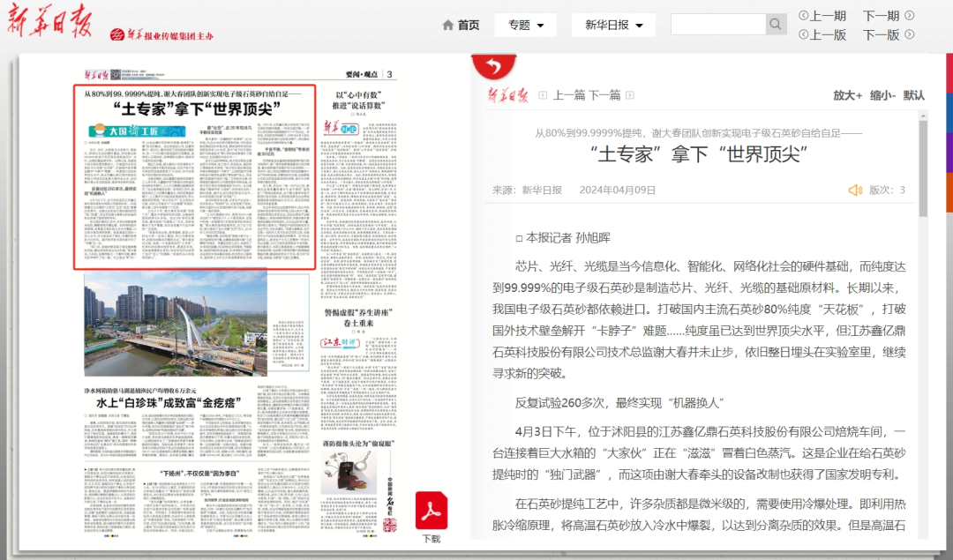Image resolution: width=953 pixels, height=560 pixels.
Task: Click the bridge construction photo on the page
Action: (176, 323)
